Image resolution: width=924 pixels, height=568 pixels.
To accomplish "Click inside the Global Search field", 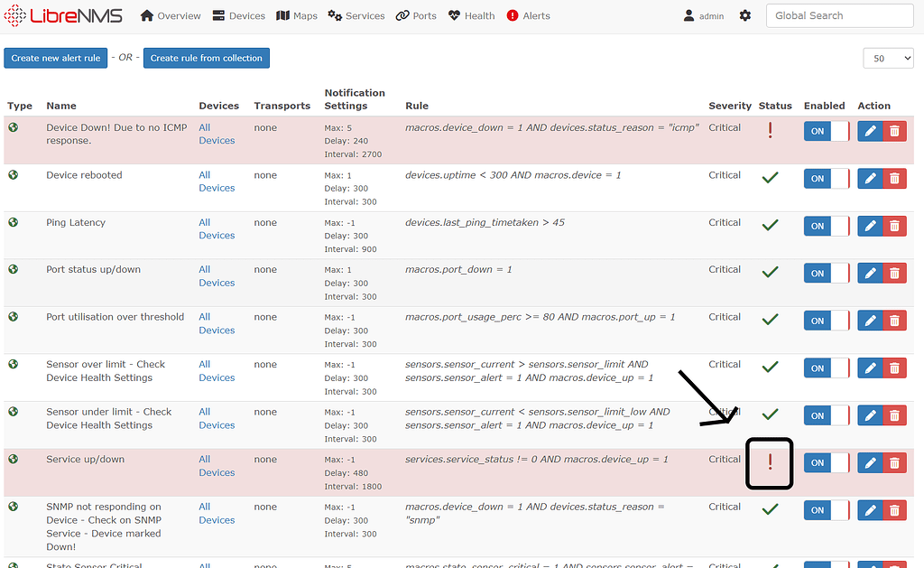I will tap(839, 15).
